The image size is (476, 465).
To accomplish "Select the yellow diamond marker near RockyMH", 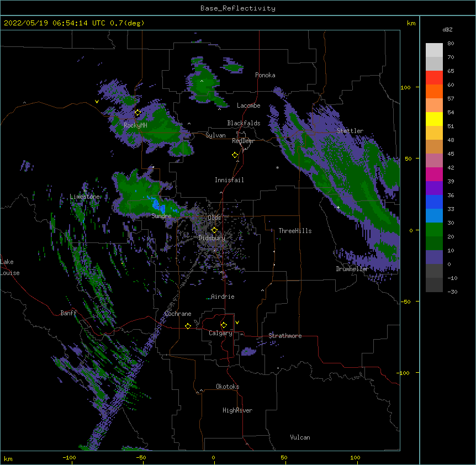I will (x=137, y=113).
